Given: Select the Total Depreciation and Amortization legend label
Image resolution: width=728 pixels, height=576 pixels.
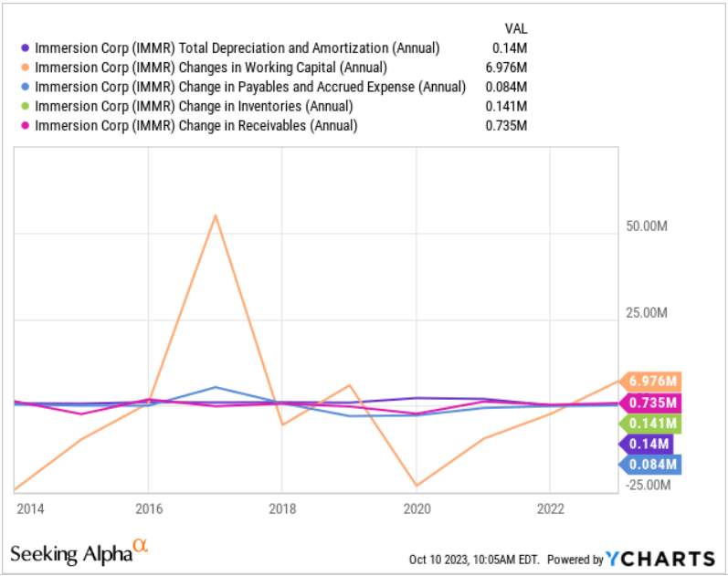Looking at the screenshot, I should 237,47.
